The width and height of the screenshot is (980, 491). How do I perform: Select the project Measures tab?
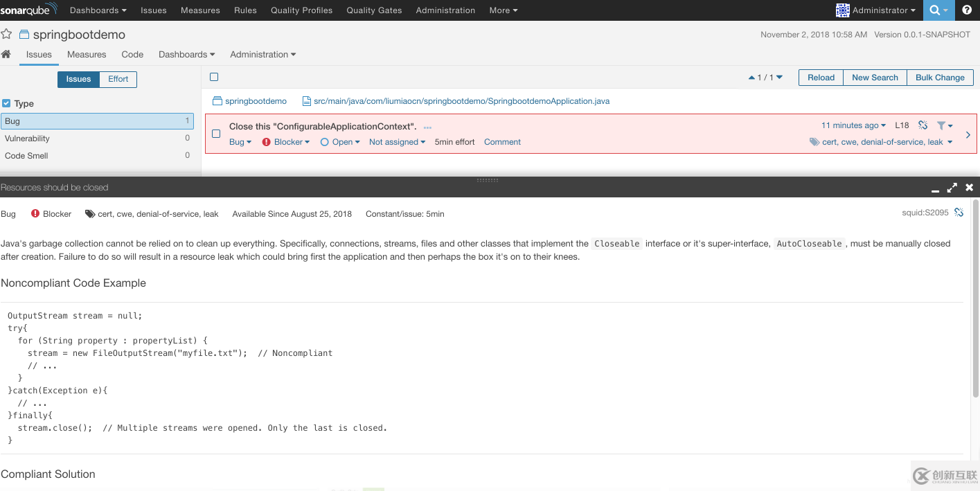pyautogui.click(x=87, y=55)
